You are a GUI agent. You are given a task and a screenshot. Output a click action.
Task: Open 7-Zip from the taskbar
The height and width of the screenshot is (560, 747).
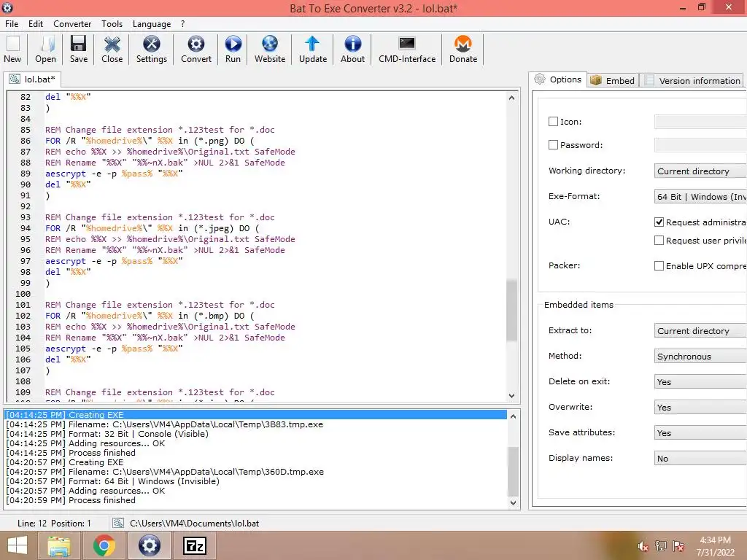(x=195, y=545)
